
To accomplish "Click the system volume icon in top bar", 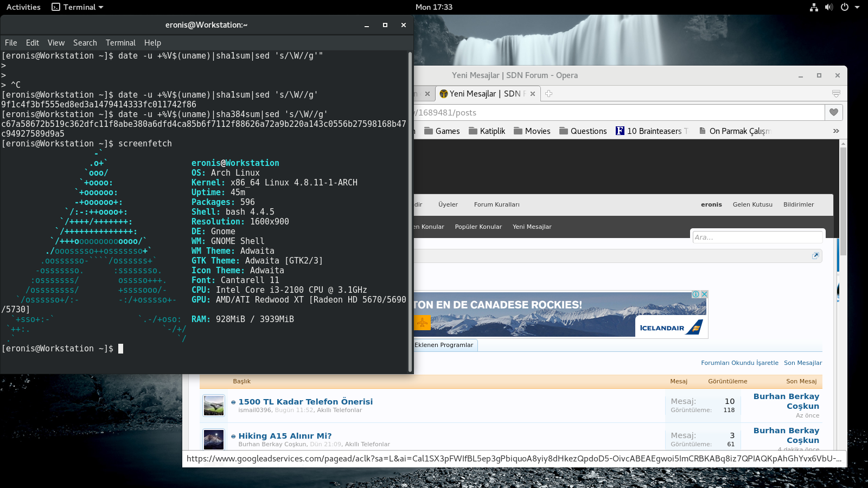I will (x=828, y=7).
